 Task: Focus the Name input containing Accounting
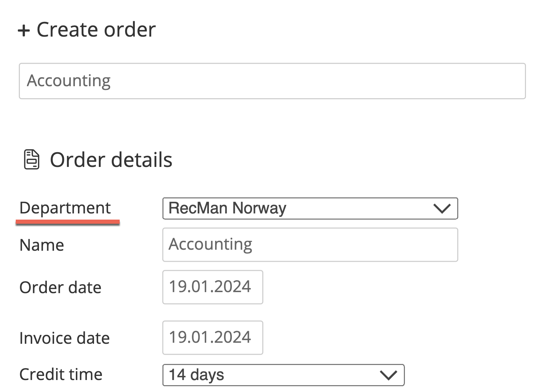point(309,245)
